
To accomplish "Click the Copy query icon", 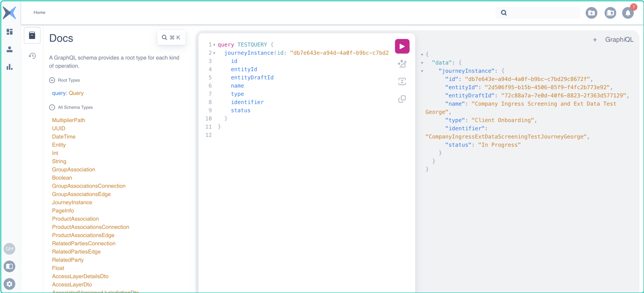I will click(402, 99).
